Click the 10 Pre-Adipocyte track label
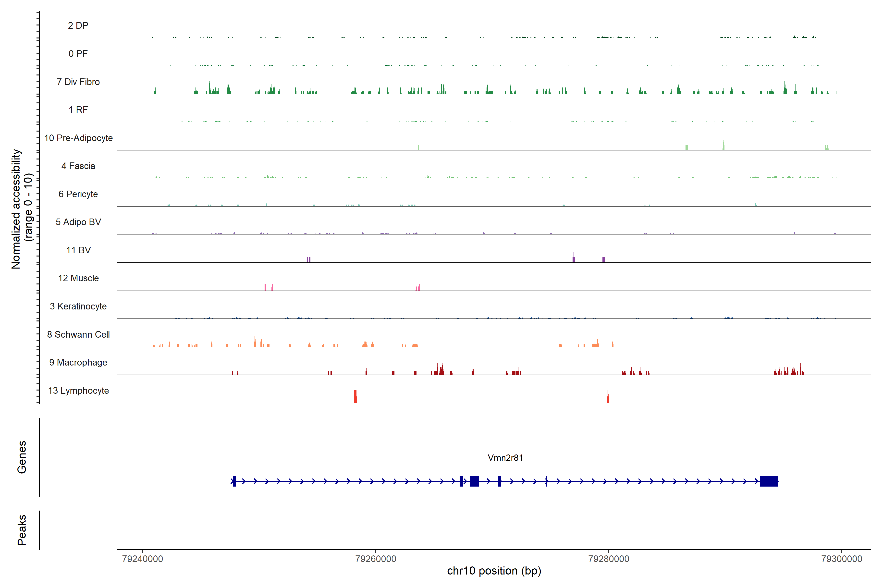This screenshot has height=588, width=882. tap(78, 138)
